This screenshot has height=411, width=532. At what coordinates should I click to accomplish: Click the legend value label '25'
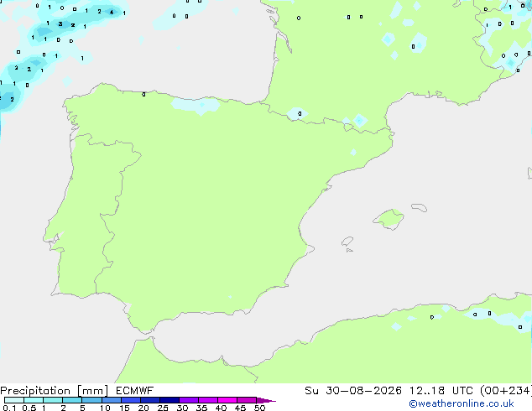[163, 408]
